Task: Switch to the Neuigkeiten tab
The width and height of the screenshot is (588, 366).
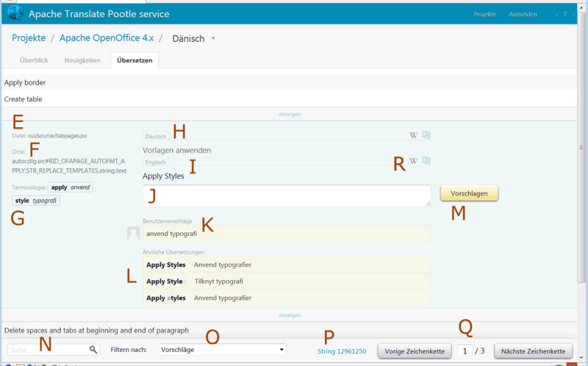Action: 81,60
